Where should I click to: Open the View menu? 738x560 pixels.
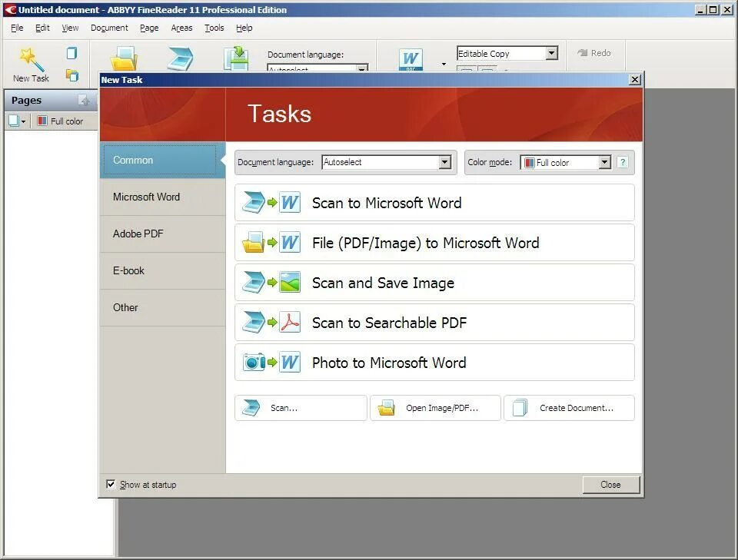tap(70, 28)
